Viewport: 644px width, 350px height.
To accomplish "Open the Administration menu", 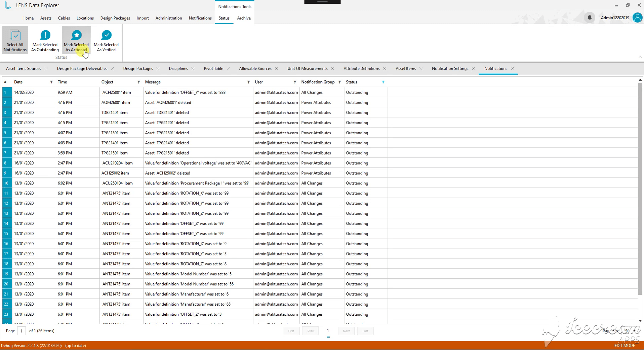I will point(169,18).
